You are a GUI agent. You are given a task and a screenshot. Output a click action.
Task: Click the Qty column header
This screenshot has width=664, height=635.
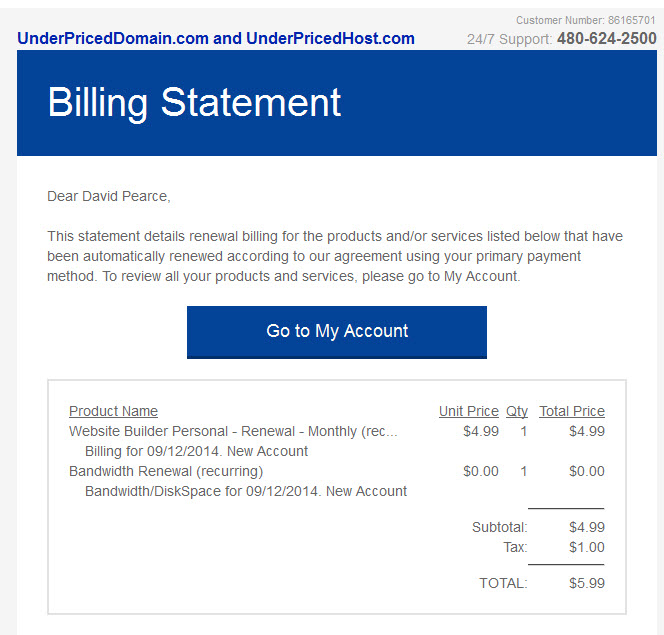[x=517, y=411]
